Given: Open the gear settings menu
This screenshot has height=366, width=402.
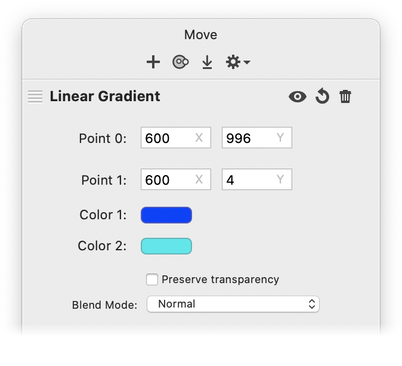Looking at the screenshot, I should pos(238,62).
